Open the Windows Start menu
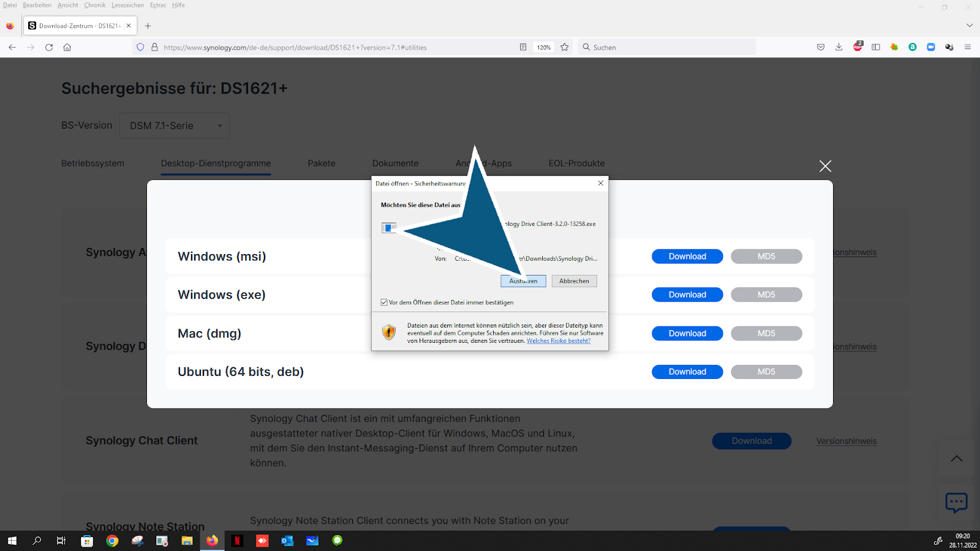The height and width of the screenshot is (551, 980). (12, 541)
